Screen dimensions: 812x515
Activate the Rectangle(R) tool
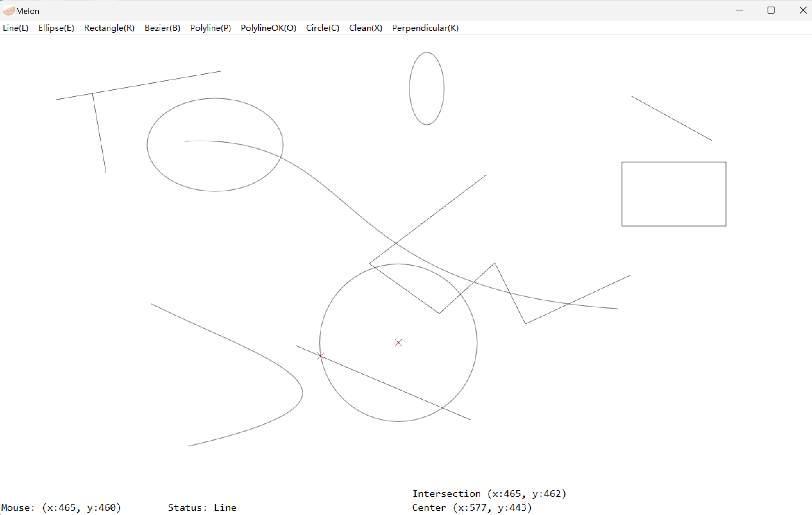pyautogui.click(x=109, y=28)
